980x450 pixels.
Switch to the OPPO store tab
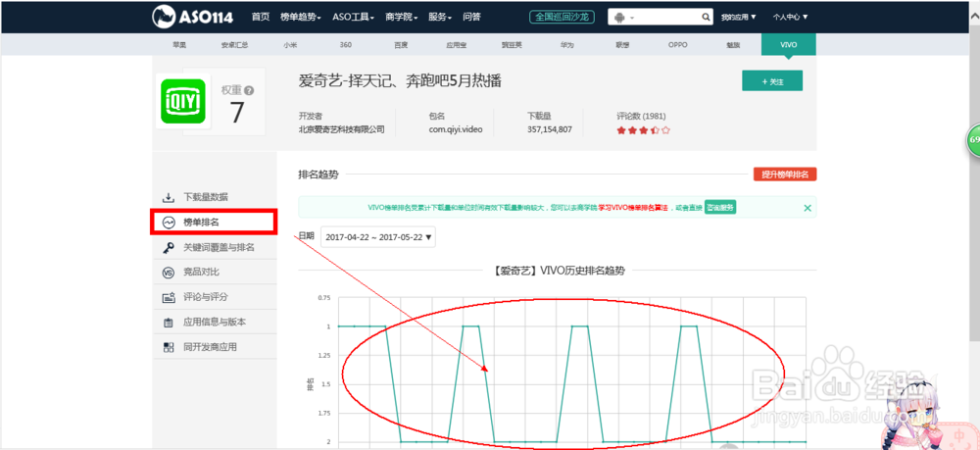coord(677,45)
